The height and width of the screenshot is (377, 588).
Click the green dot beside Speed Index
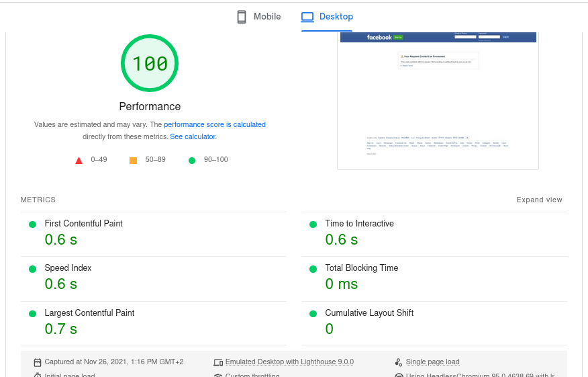click(32, 269)
